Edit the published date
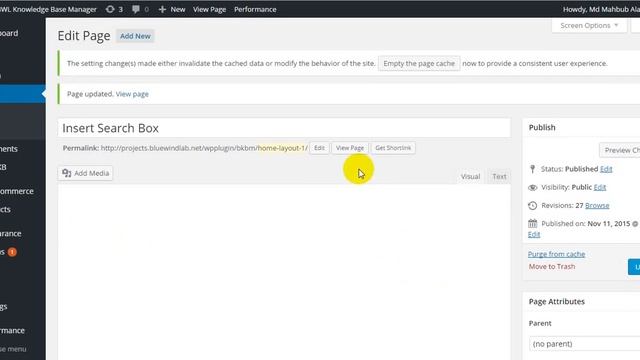This screenshot has height=360, width=640. 534,234
